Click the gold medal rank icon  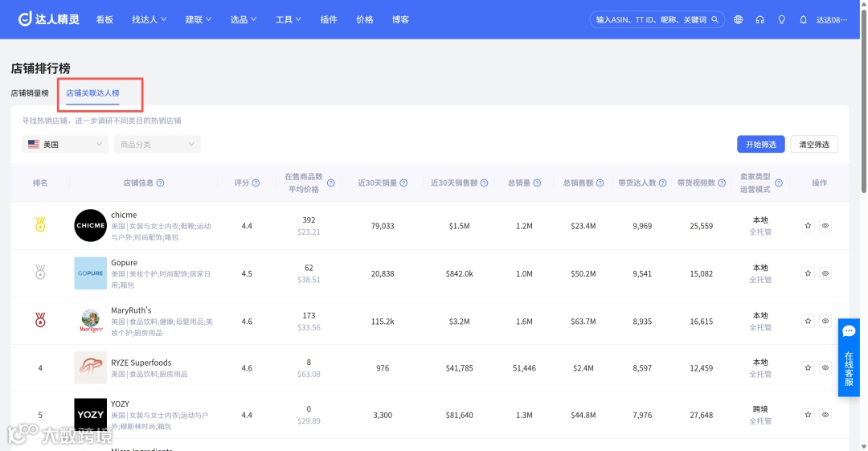(40, 224)
